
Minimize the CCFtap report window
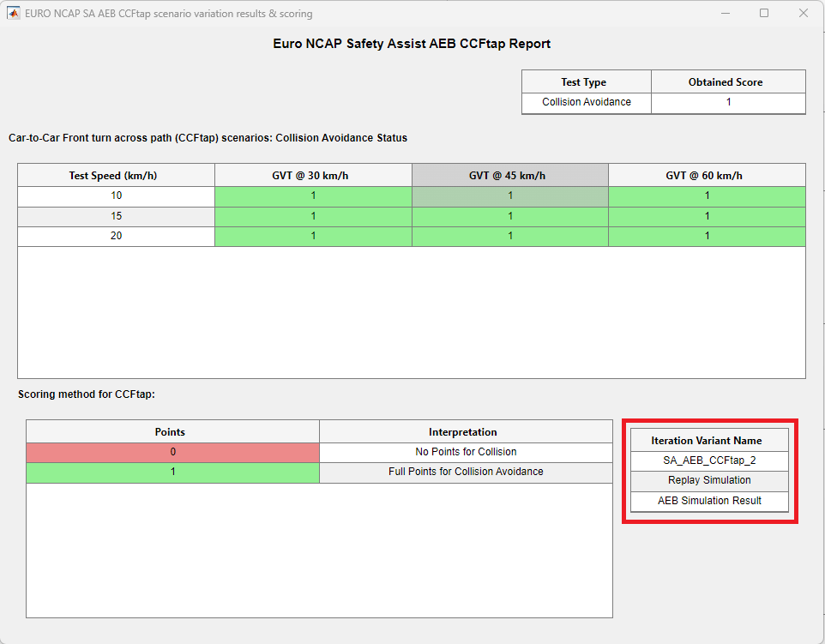click(725, 13)
